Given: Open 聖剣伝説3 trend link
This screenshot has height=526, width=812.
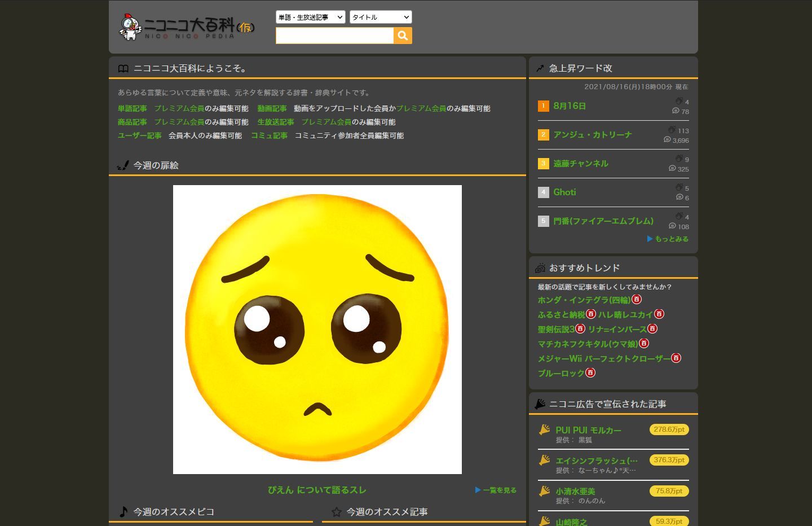Looking at the screenshot, I should [x=556, y=329].
